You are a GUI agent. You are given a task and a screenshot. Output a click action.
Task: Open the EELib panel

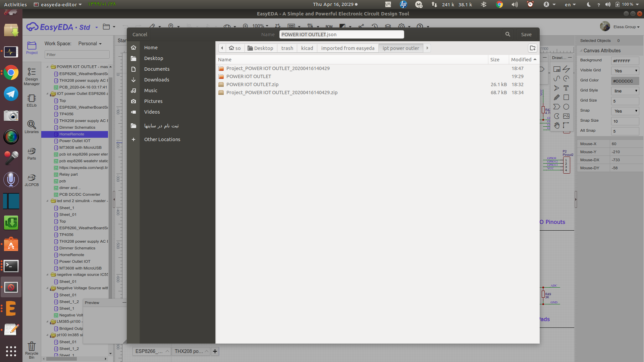32,101
